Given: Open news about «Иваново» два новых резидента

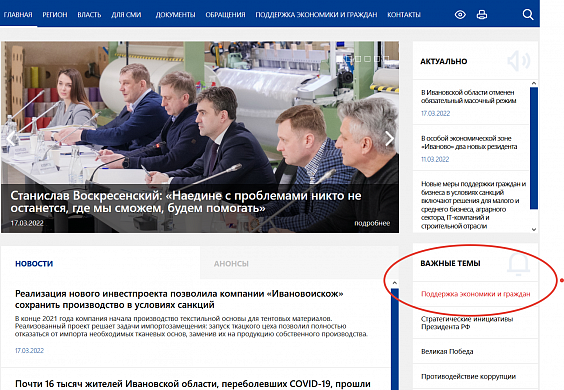Looking at the screenshot, I should click(469, 142).
